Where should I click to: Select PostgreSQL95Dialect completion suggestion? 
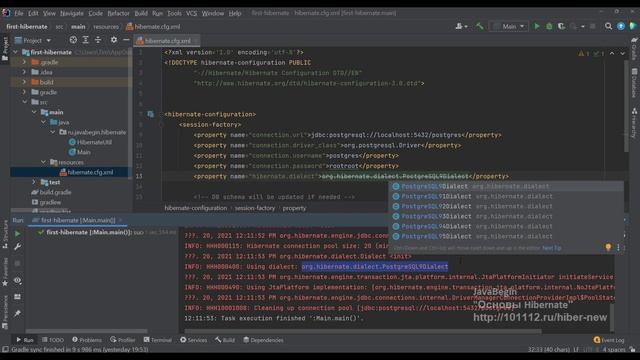coord(506,236)
